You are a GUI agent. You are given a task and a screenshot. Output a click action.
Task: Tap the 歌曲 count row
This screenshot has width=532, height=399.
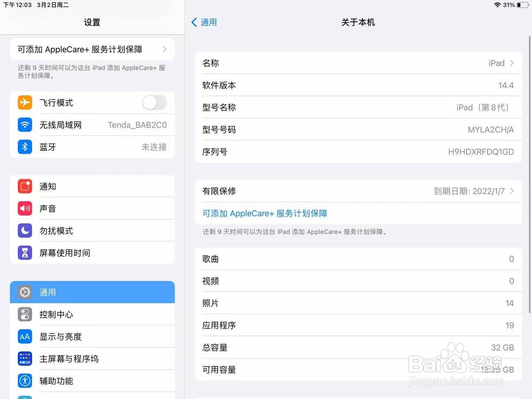358,259
